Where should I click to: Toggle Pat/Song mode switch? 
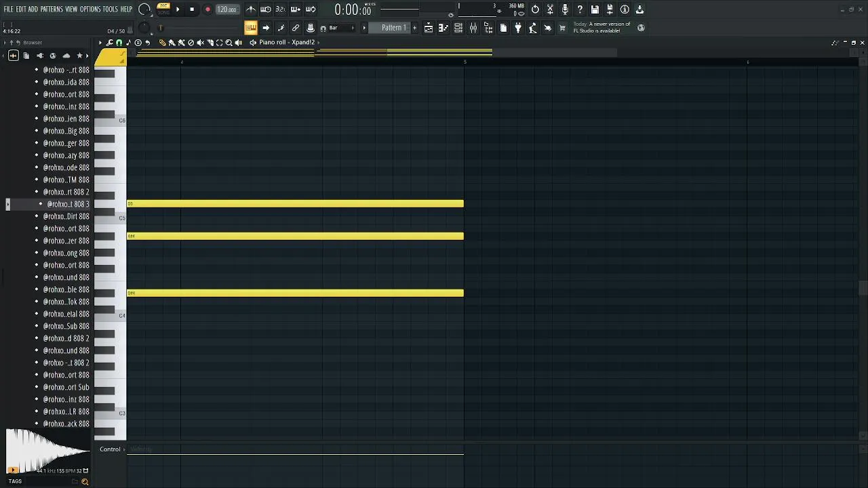[163, 9]
